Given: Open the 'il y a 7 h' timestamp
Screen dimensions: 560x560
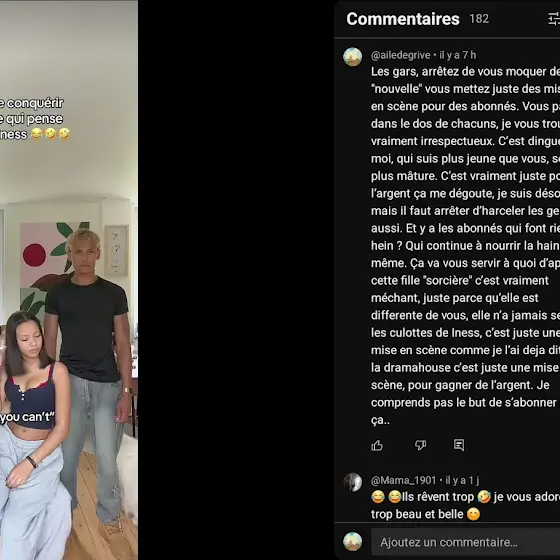Looking at the screenshot, I should 458,55.
